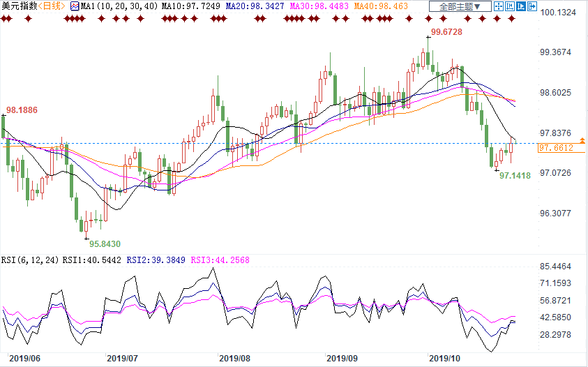Click the orange MA40 value label
Image resolution: width=588 pixels, height=367 pixels.
click(347, 6)
